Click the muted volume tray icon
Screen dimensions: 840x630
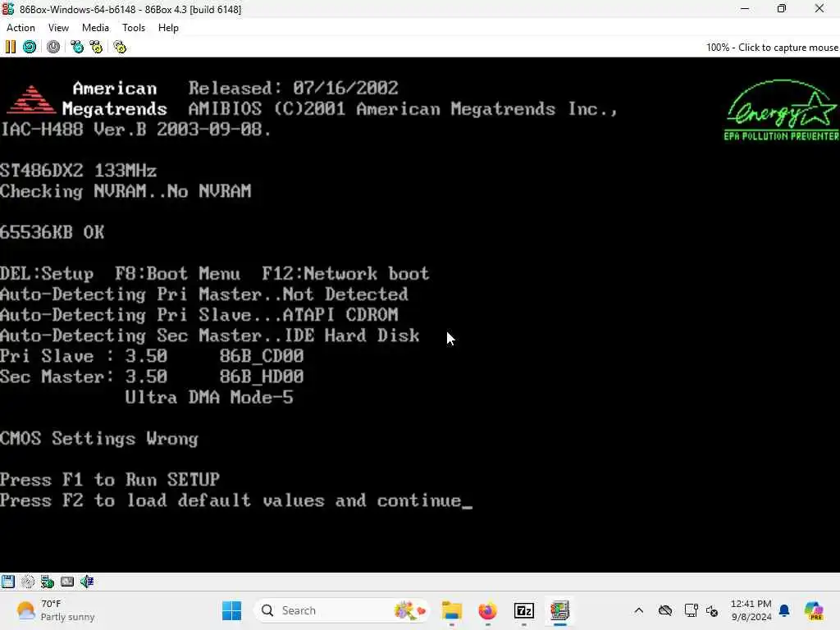coord(712,610)
